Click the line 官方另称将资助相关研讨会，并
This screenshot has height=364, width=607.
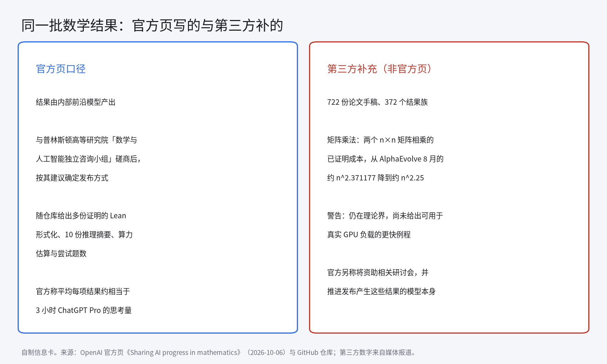pos(378,273)
